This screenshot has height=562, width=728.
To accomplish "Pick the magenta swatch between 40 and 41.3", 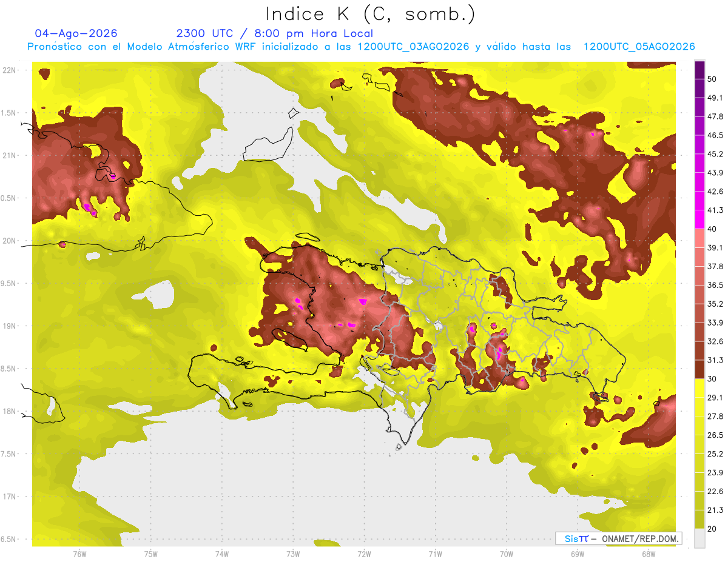I will click(699, 219).
